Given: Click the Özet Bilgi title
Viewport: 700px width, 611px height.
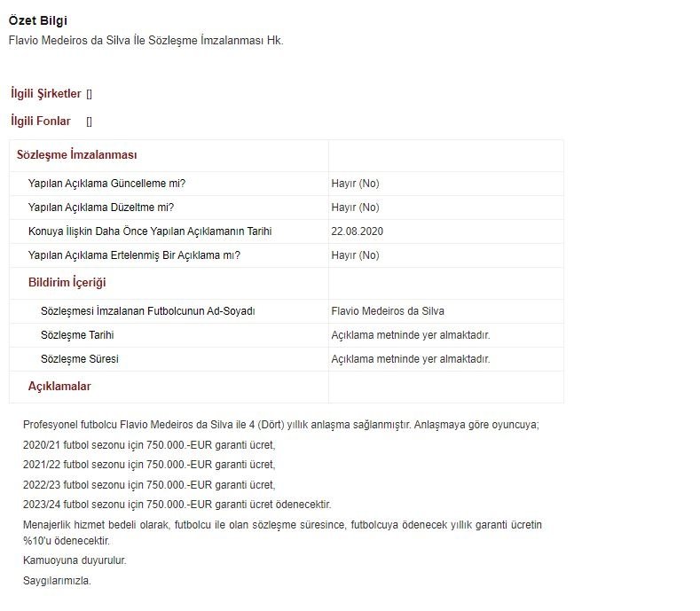Looking at the screenshot, I should tap(38, 20).
